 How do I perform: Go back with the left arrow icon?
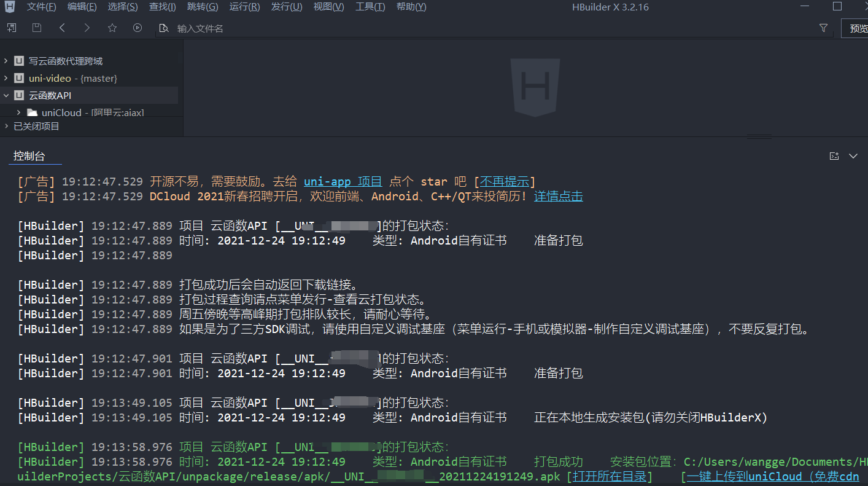pos(62,28)
